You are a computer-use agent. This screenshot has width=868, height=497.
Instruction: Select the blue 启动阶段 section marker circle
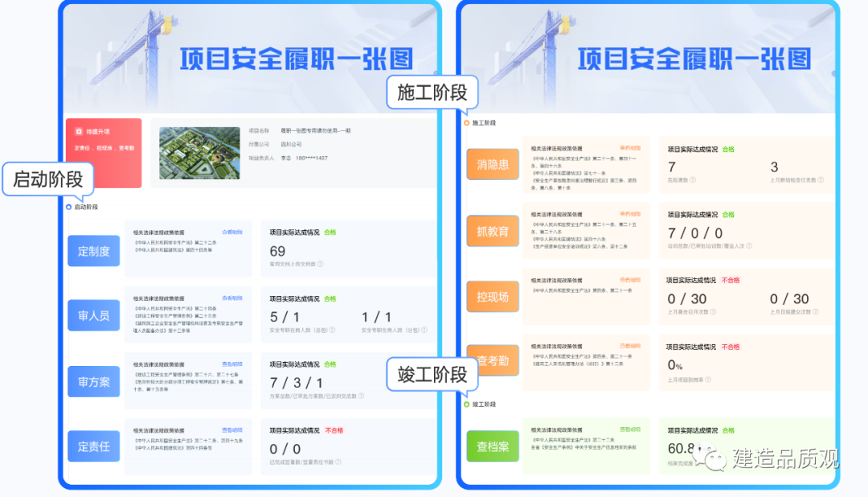(69, 207)
